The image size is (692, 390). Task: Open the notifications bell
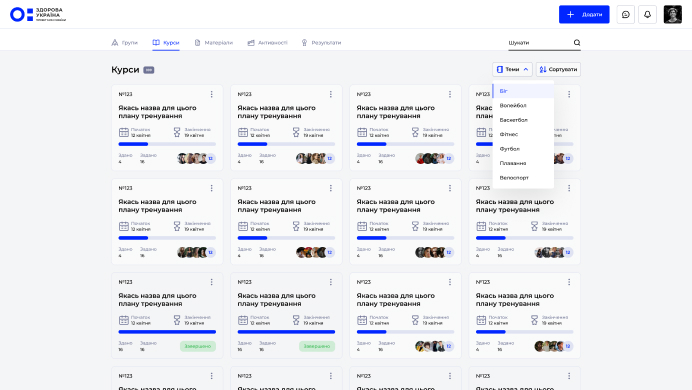pos(647,15)
